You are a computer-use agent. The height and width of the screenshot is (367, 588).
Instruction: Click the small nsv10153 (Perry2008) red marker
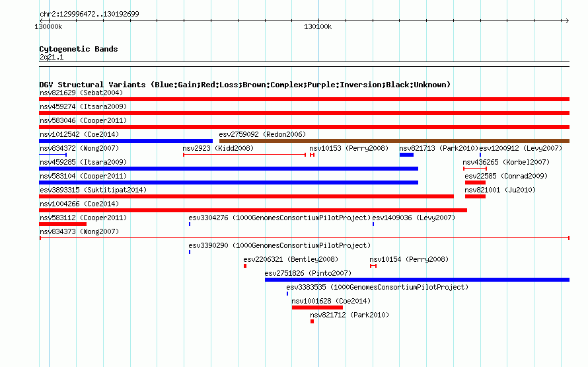coord(312,155)
